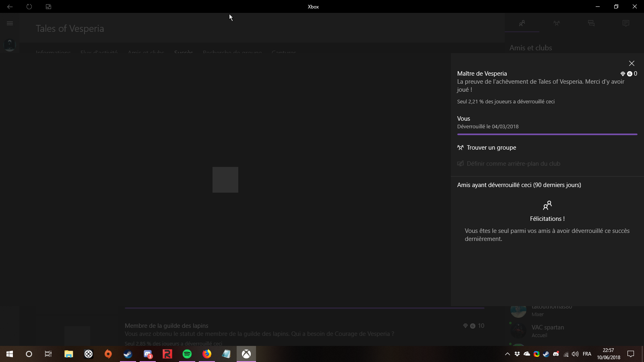Click Trouver un groupe

click(x=491, y=148)
